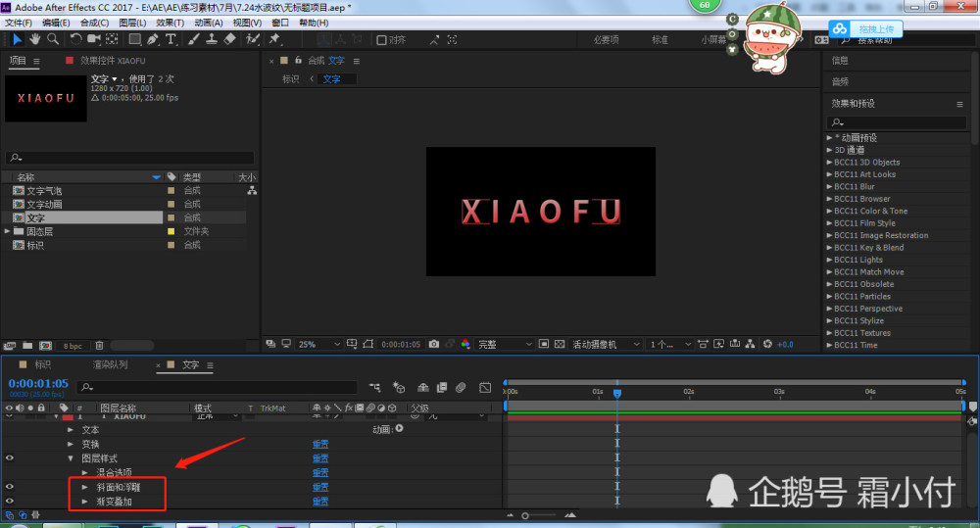Expand the 变换 property group
The image size is (980, 528).
pos(70,445)
